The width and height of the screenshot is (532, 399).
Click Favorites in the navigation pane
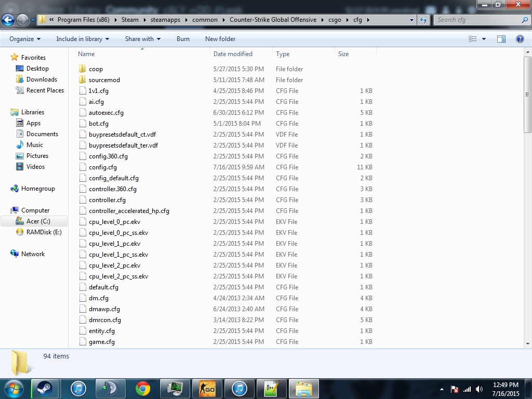33,58
